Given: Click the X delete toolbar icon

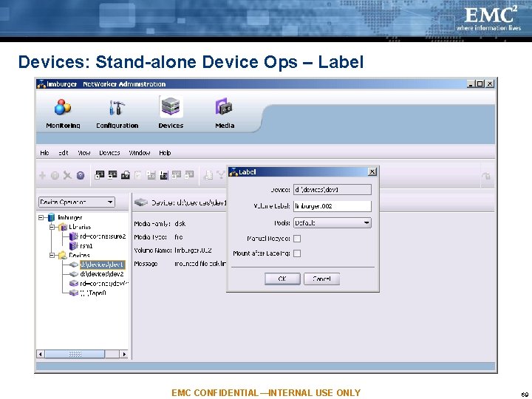Looking at the screenshot, I should (x=67, y=175).
